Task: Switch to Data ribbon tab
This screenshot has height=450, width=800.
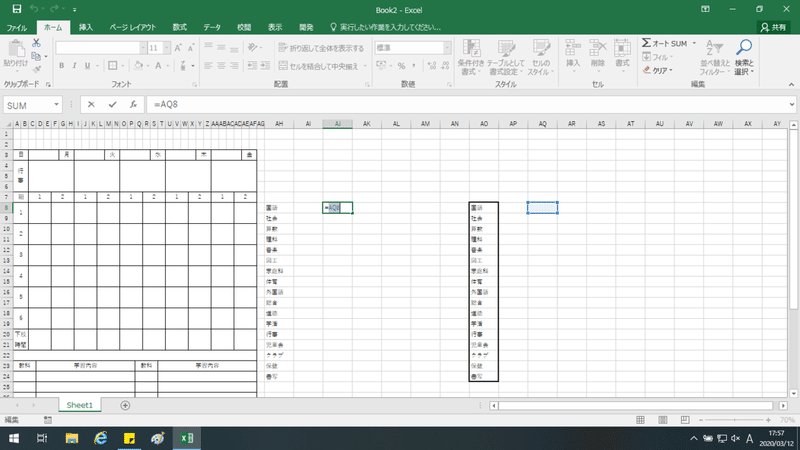Action: point(212,28)
